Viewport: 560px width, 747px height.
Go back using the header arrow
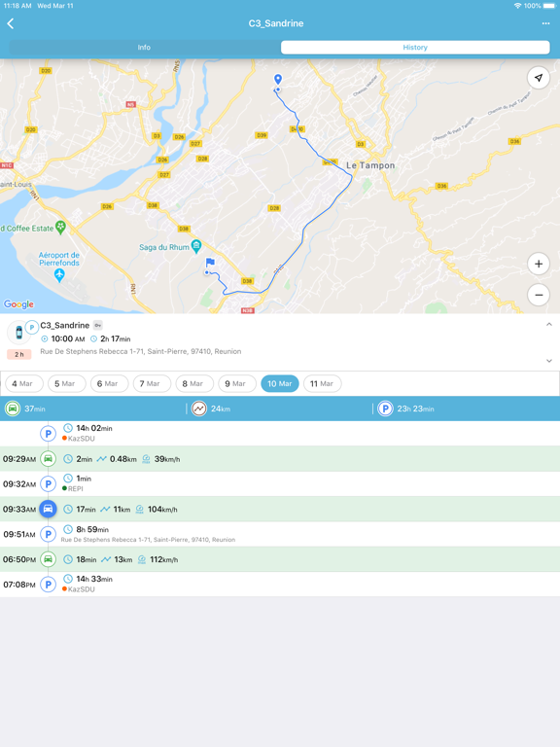11,23
